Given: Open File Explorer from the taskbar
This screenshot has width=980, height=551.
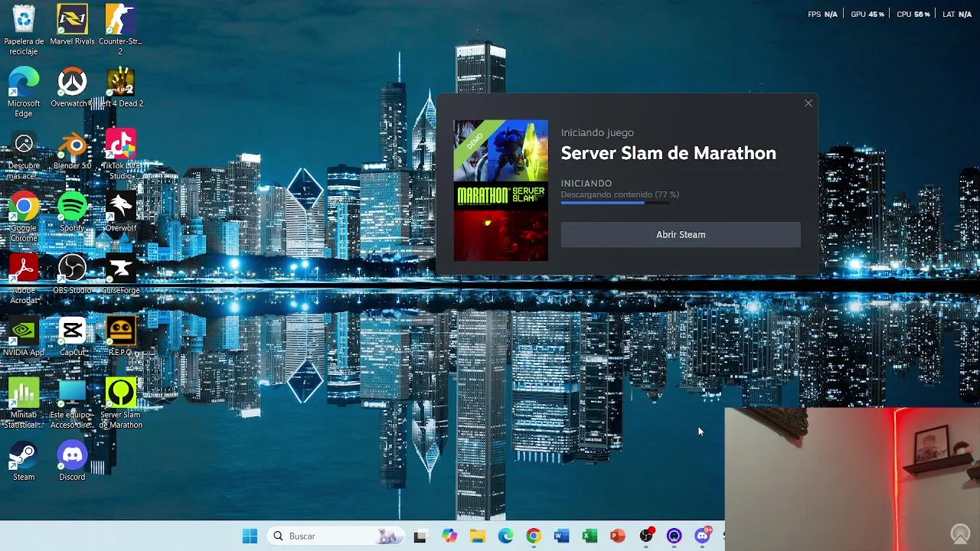Looking at the screenshot, I should 478,536.
